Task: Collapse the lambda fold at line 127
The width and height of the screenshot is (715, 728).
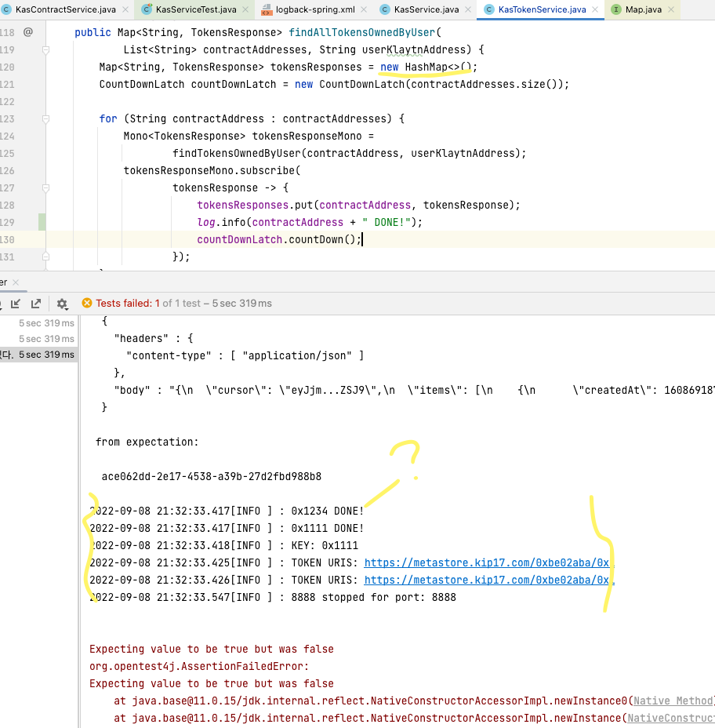Action: pos(45,187)
